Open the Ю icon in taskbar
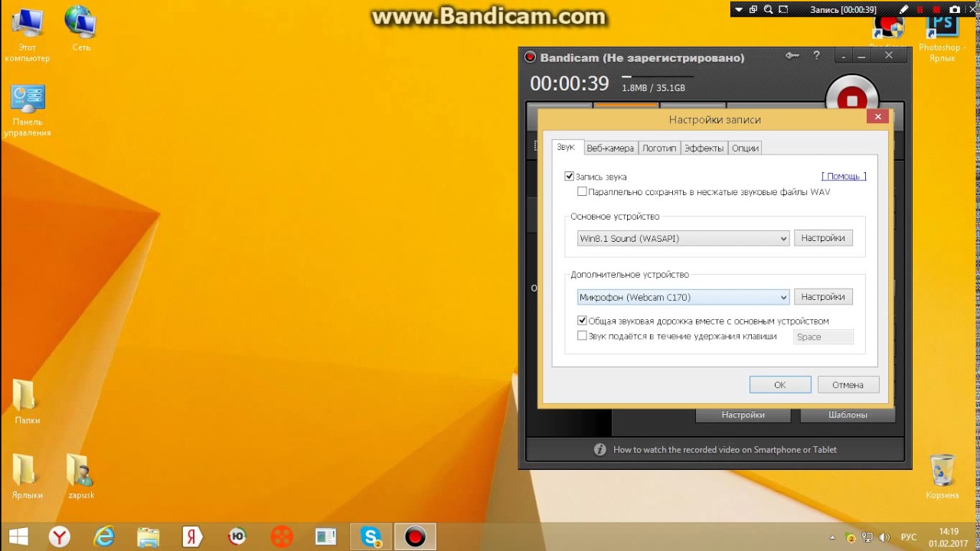The width and height of the screenshot is (980, 551). 237,536
